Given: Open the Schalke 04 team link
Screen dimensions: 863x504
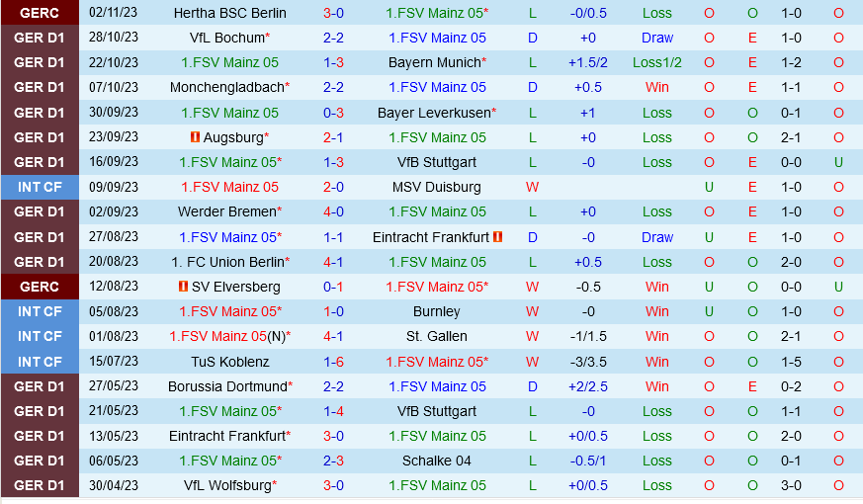Looking at the screenshot, I should (437, 461).
